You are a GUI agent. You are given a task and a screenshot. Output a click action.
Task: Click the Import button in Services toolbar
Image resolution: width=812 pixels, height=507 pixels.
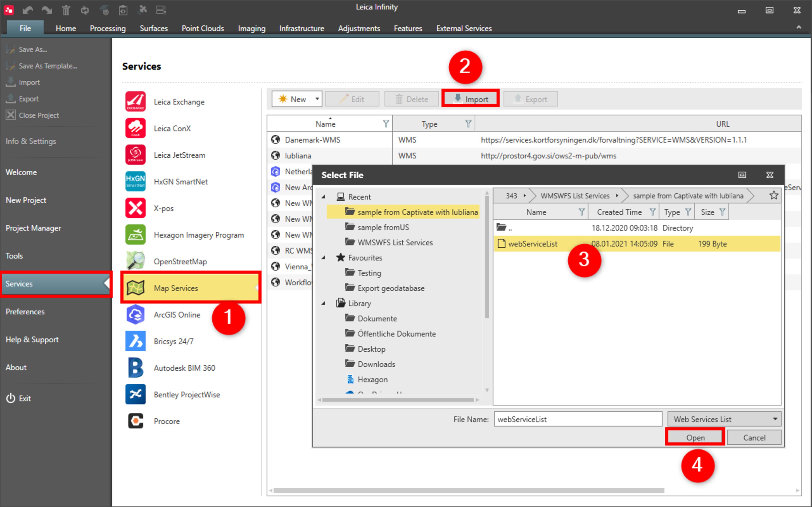470,99
